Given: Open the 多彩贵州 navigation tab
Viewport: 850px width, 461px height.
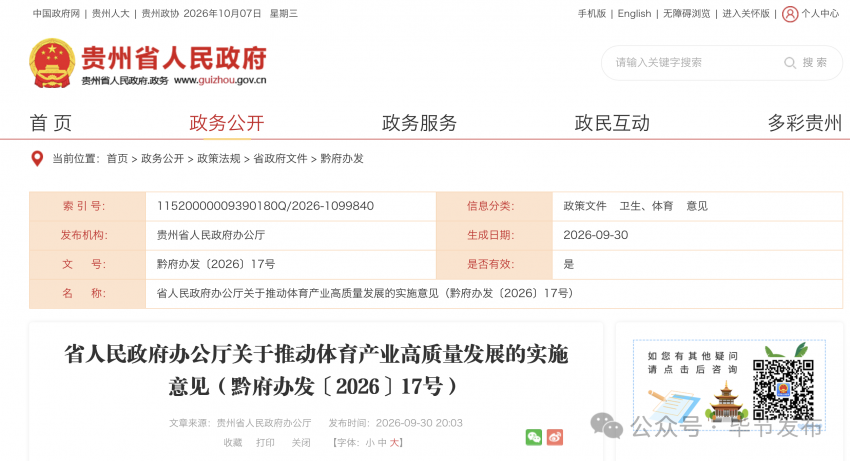Looking at the screenshot, I should tap(805, 123).
